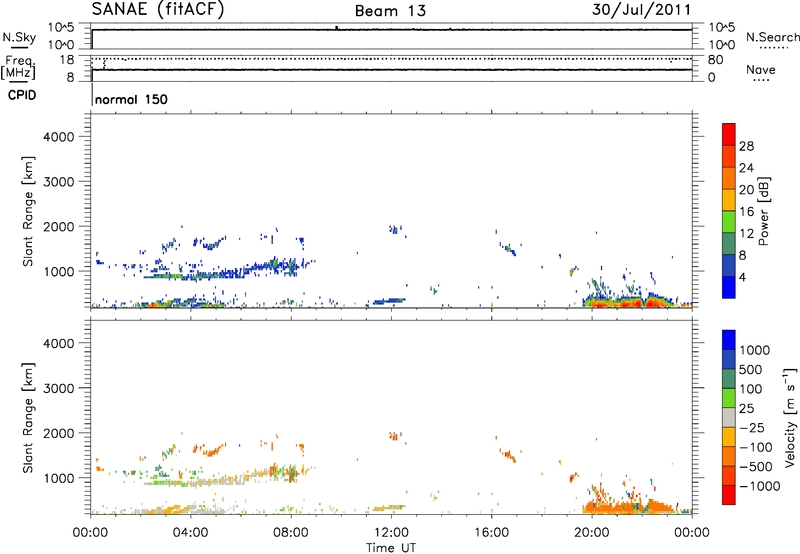Select the 18 frequency axis tick
Screen dimensions: 800x554
tap(67, 60)
